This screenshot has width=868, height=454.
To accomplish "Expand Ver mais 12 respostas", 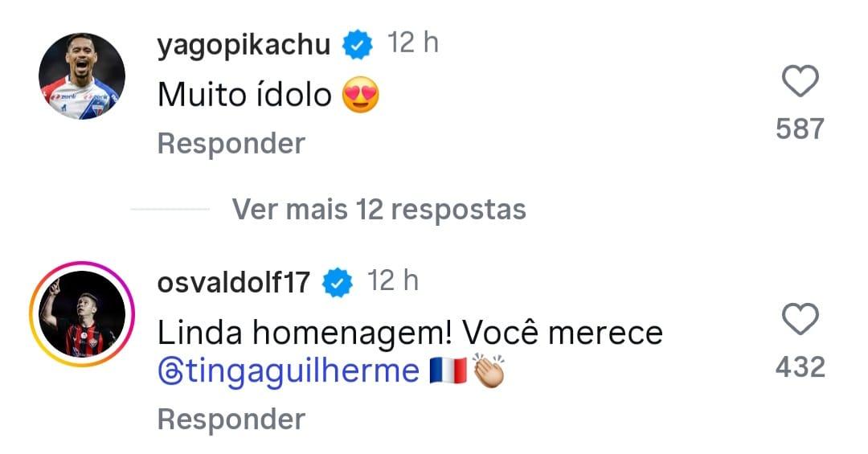I will pyautogui.click(x=379, y=210).
